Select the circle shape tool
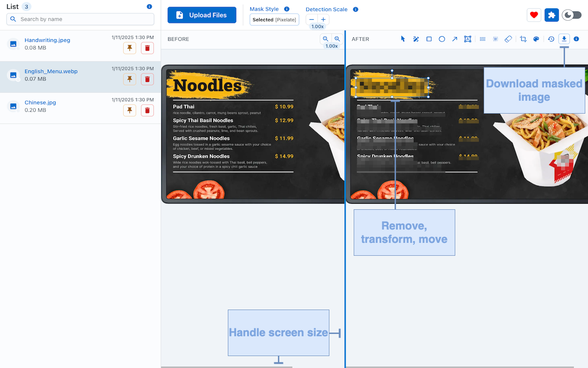This screenshot has width=588, height=368. (x=441, y=39)
